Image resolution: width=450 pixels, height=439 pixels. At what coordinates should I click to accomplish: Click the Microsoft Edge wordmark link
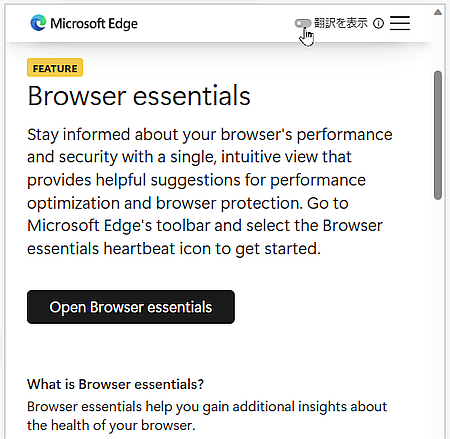coord(94,24)
